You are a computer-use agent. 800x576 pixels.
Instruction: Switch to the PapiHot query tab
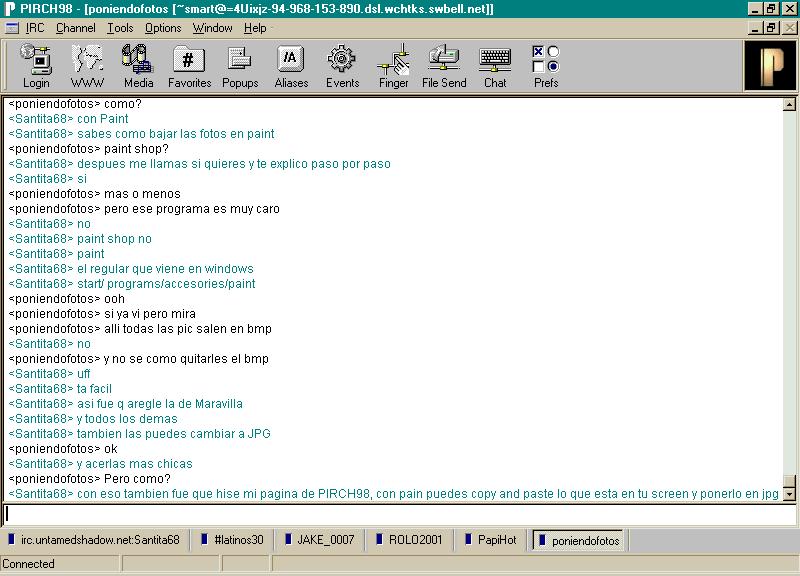(x=491, y=540)
